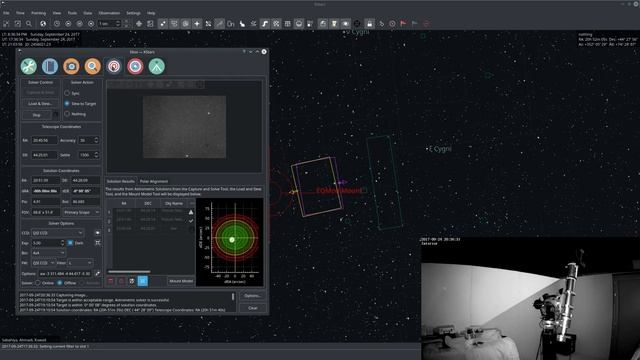Open the FW filter wheel dropdown

click(43, 263)
